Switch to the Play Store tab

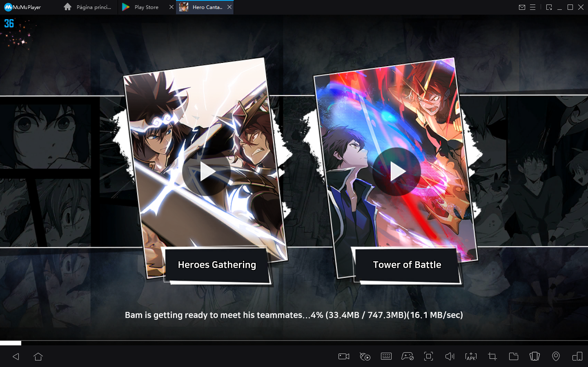coord(147,7)
